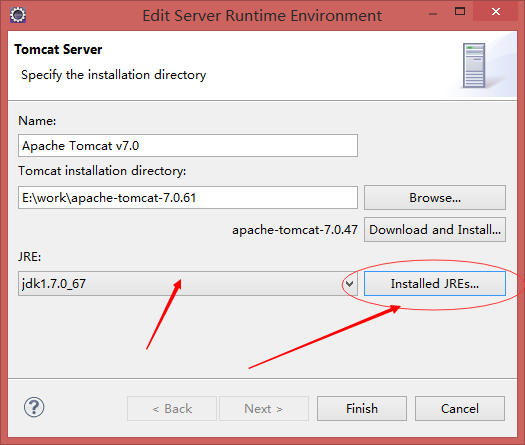Image resolution: width=525 pixels, height=445 pixels.
Task: Click the window title 'Edit Server Runtime Environment'
Action: tap(262, 16)
